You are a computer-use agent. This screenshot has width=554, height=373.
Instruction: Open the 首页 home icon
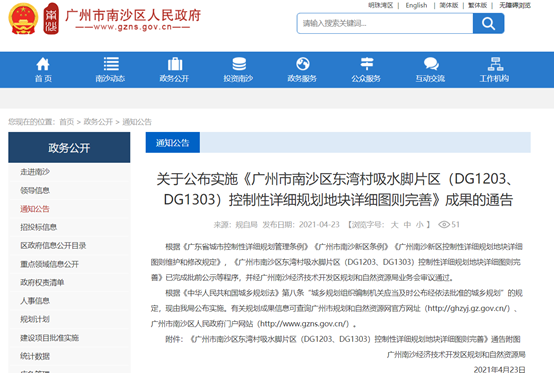coord(43,64)
